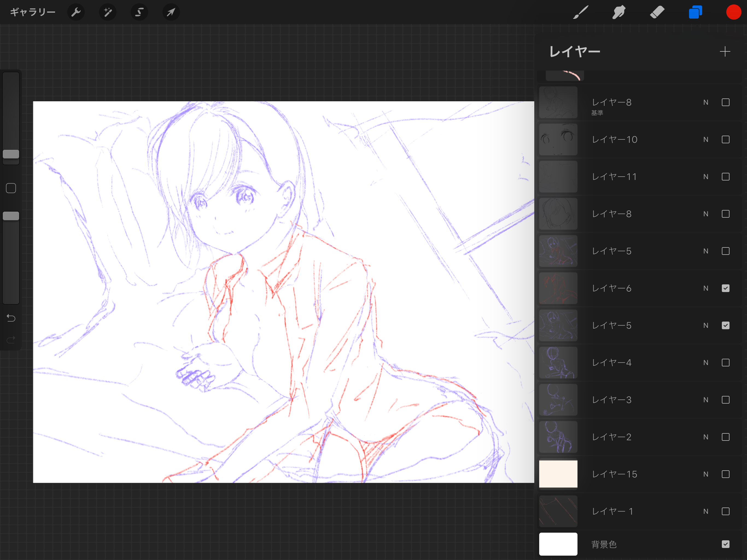Select the レイヤー11 layer name
Image resolution: width=747 pixels, height=560 pixels.
[x=614, y=177]
